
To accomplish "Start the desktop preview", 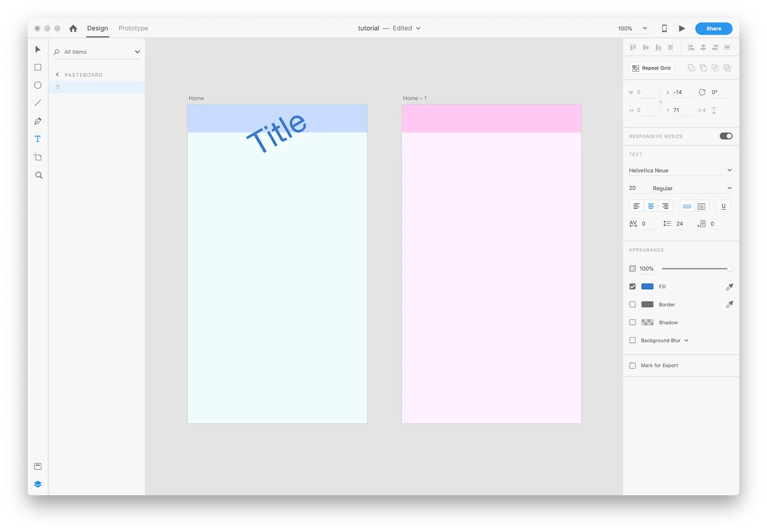I will [682, 28].
